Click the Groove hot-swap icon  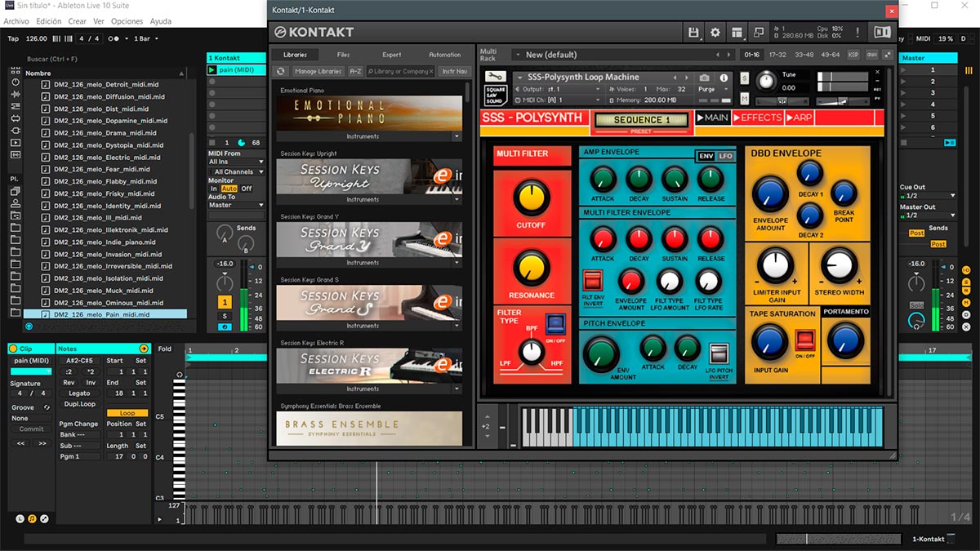(x=47, y=407)
